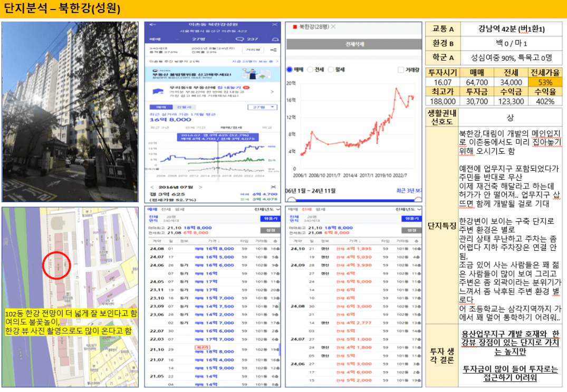Image resolution: width=567 pixels, height=392 pixels.
Task: Select the 월세 tab in the jeonse transaction list
Action: [x=320, y=209]
